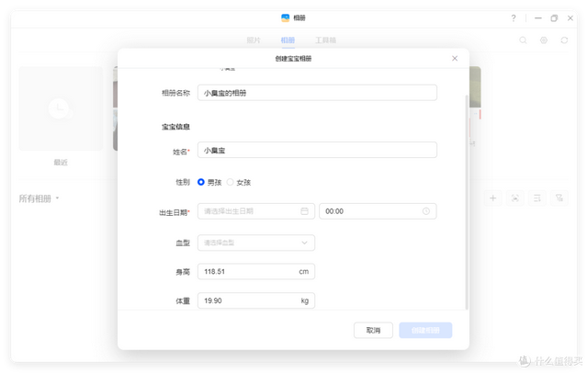Click the 体重 input with 19.90

pos(256,300)
